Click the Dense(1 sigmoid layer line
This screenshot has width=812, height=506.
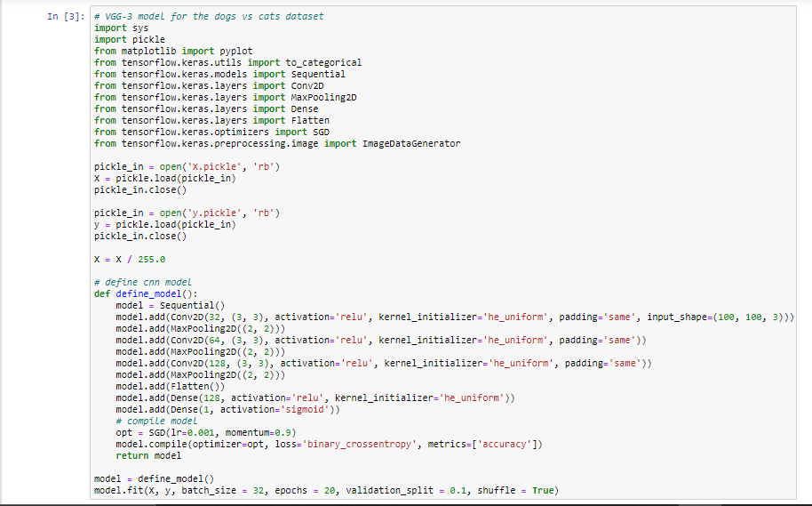[x=227, y=409]
